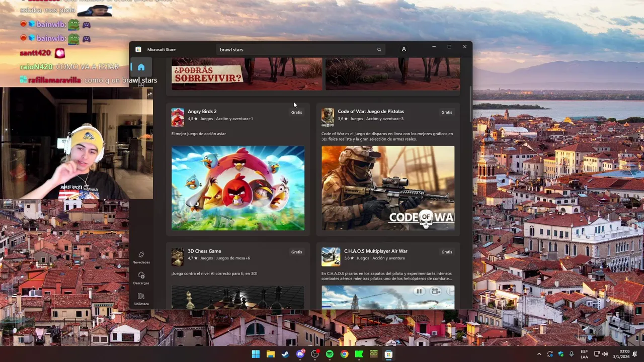Image resolution: width=644 pixels, height=362 pixels.
Task: Open File Explorer from the taskbar
Action: click(270, 354)
